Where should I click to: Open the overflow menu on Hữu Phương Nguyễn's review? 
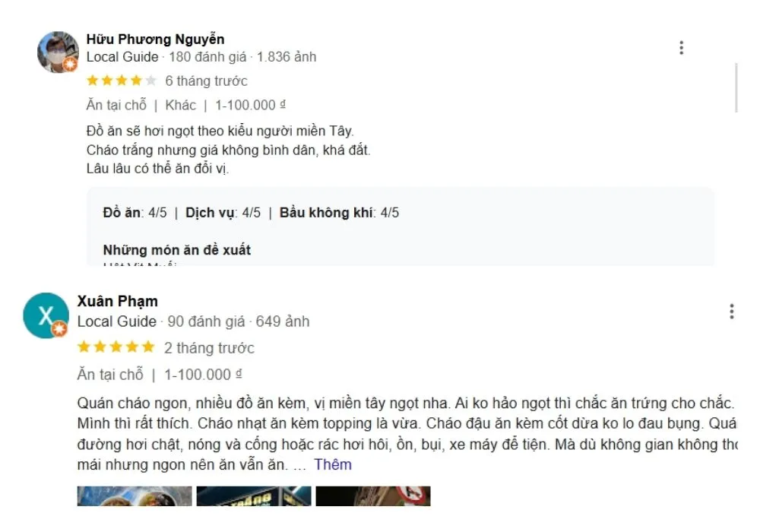click(681, 47)
